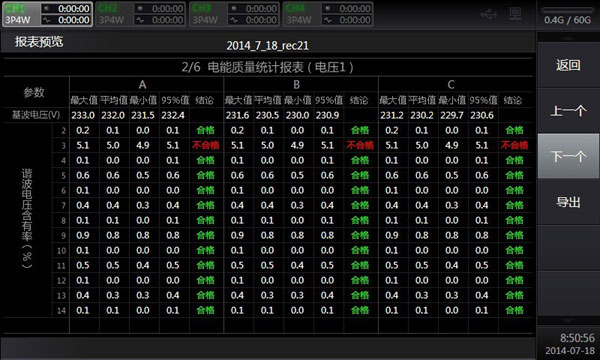This screenshot has width=600, height=360.
Task: Click phase A 95%值 column header
Action: coord(175,100)
